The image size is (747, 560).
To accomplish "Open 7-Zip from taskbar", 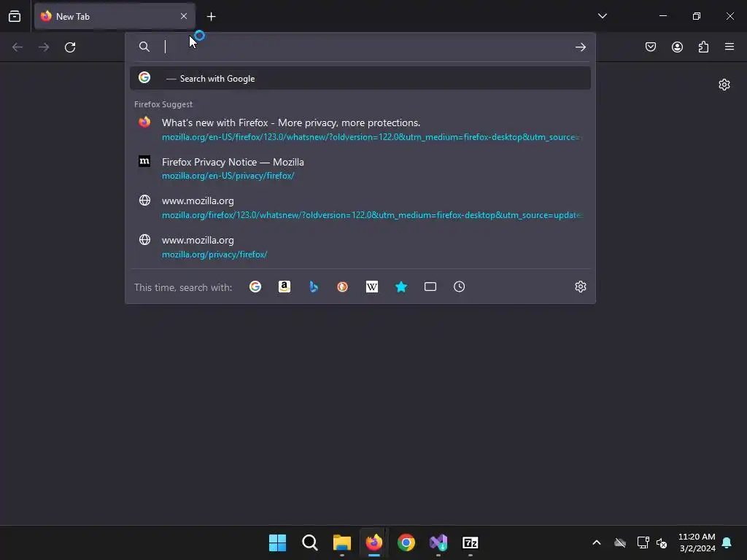I will [471, 542].
